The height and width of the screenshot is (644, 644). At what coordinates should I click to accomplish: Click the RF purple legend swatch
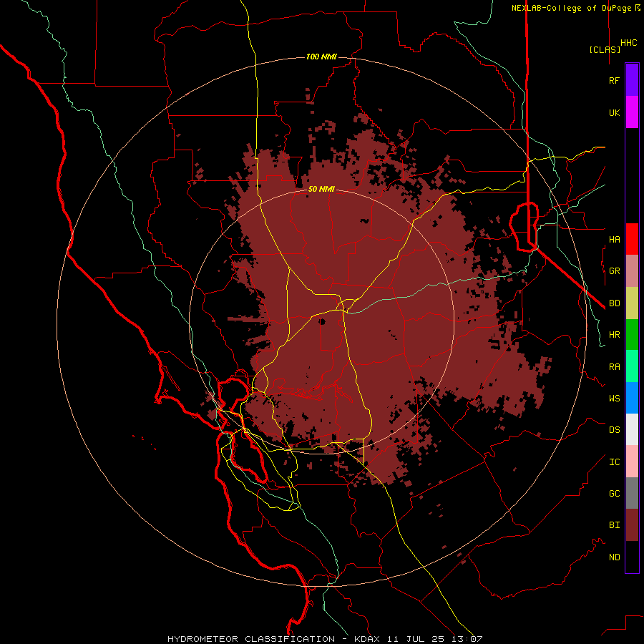tap(632, 80)
